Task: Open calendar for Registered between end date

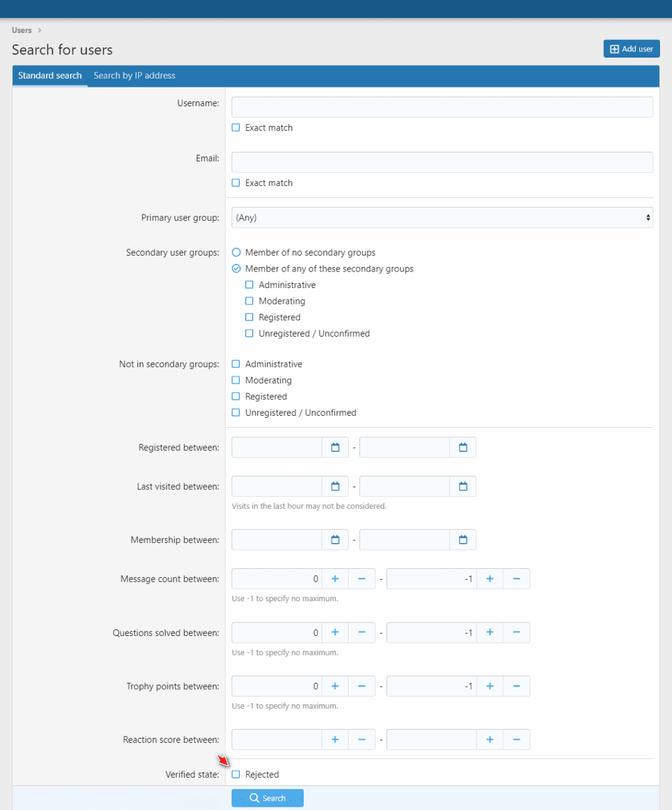Action: coord(463,447)
